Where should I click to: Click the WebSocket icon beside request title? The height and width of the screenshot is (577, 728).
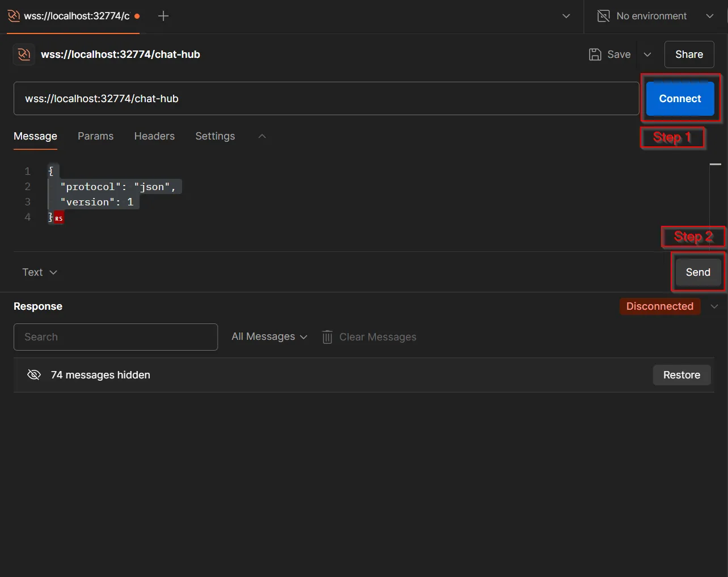pos(24,54)
